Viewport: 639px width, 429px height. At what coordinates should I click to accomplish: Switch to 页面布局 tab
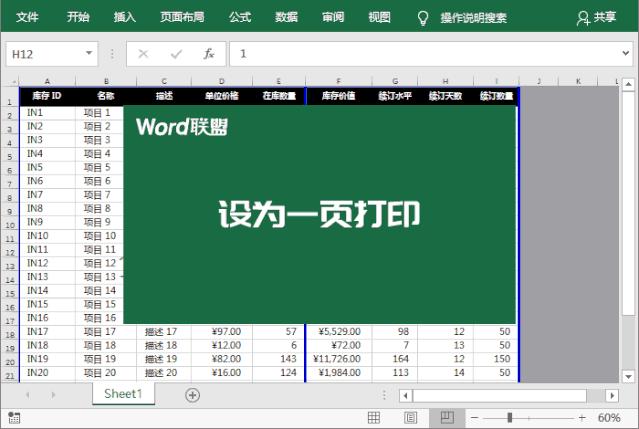182,17
